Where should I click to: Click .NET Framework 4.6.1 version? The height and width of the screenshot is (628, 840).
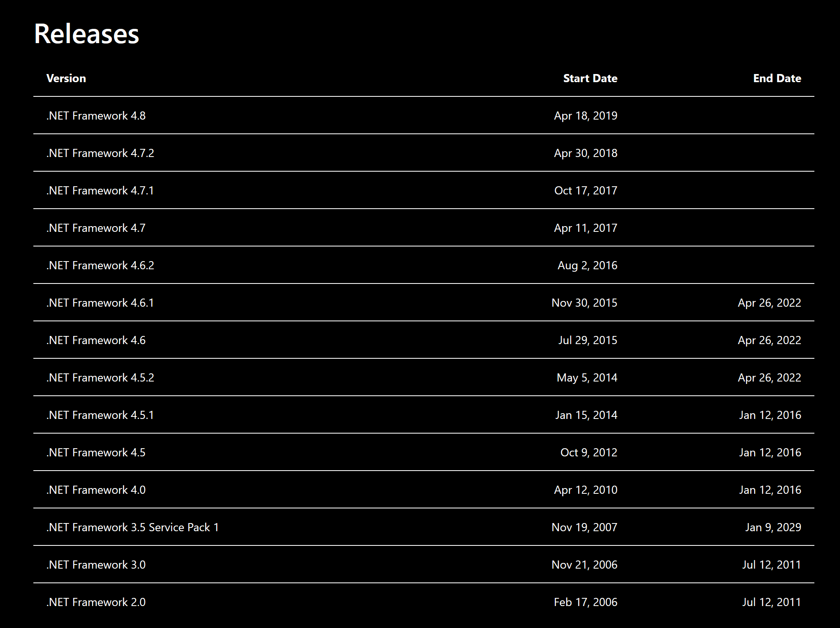[x=100, y=303]
